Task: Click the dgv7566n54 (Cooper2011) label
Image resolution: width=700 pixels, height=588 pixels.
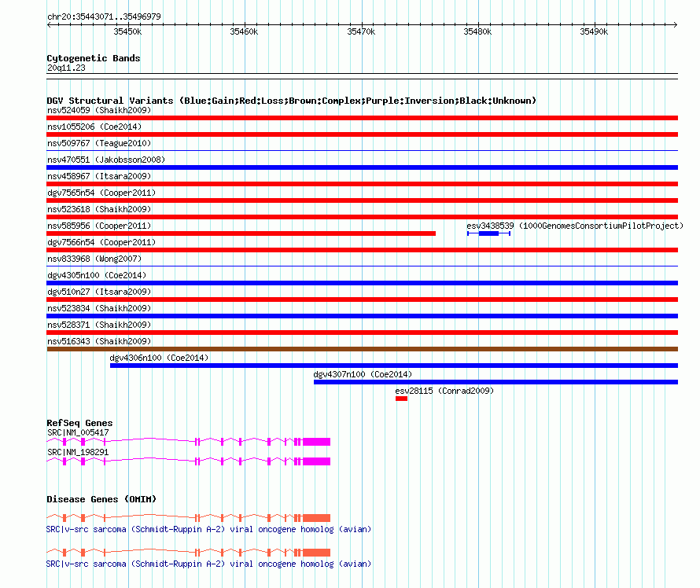Action: point(101,242)
